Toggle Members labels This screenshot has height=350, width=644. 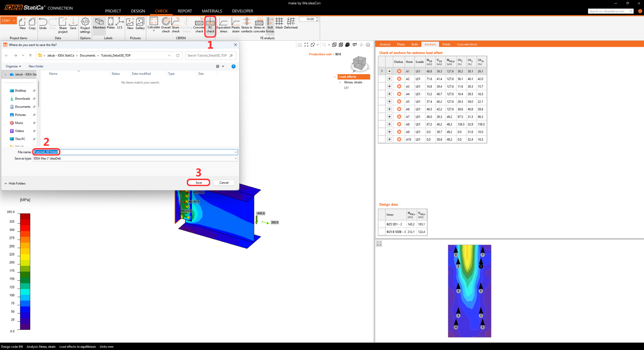99,24
